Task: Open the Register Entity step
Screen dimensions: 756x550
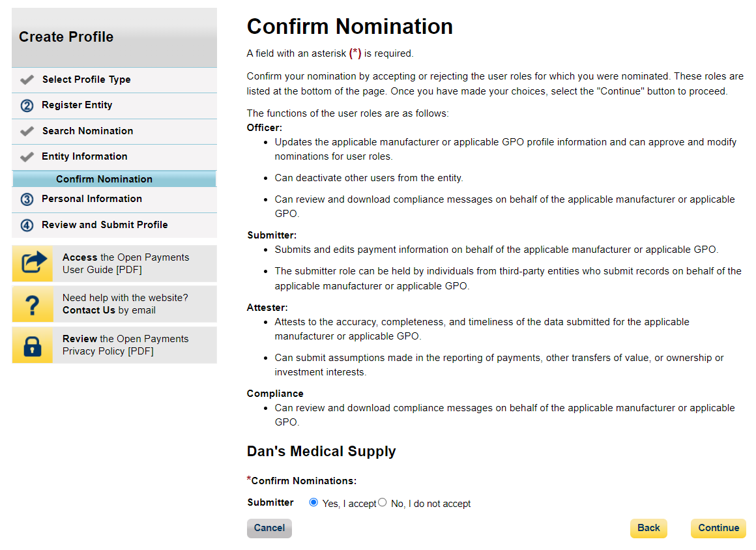Action: click(x=77, y=105)
